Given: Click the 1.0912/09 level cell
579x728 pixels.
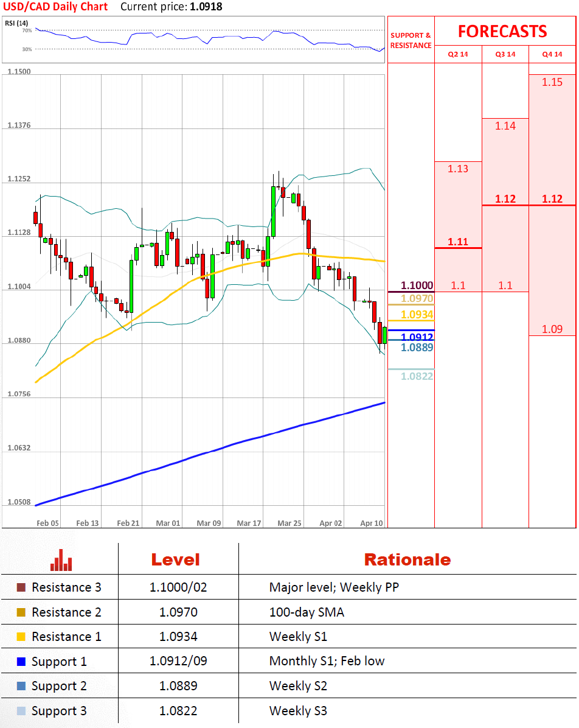Looking at the screenshot, I should 178,661.
